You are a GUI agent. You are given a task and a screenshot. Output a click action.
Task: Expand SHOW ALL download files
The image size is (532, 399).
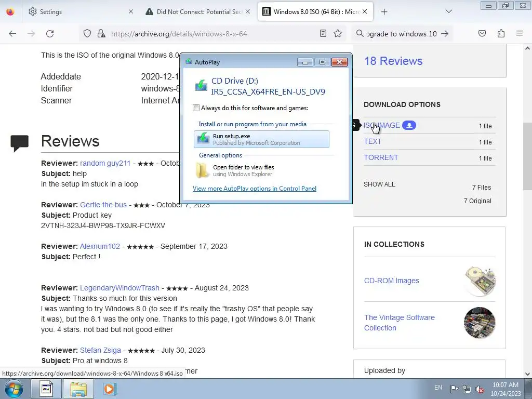click(379, 184)
